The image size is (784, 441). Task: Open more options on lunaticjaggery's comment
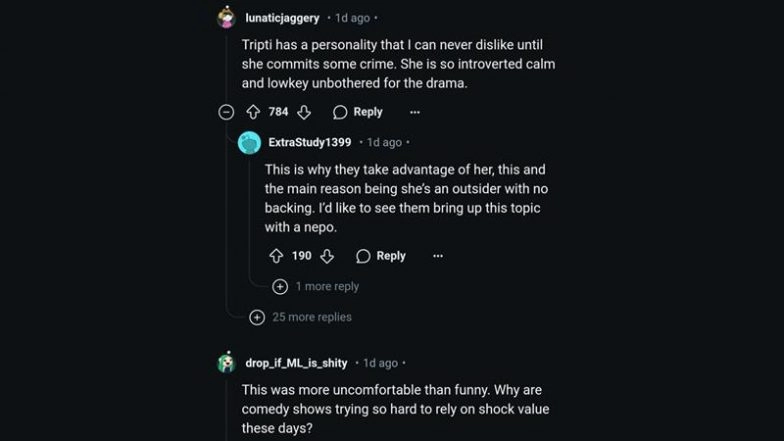coord(415,112)
